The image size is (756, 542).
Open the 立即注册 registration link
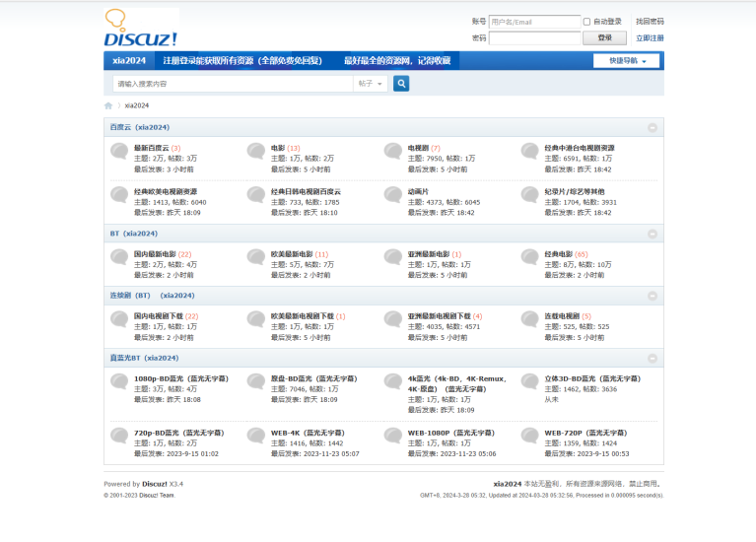pyautogui.click(x=650, y=37)
